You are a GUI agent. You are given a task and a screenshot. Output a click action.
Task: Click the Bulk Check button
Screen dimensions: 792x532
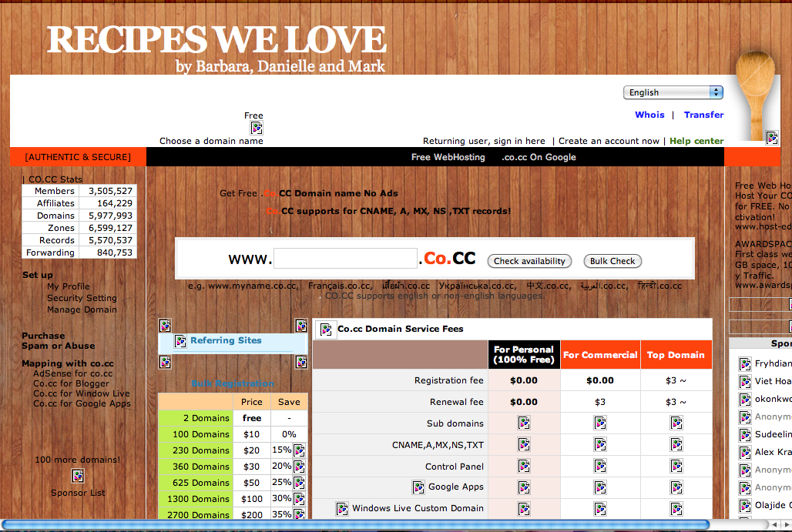pos(612,261)
